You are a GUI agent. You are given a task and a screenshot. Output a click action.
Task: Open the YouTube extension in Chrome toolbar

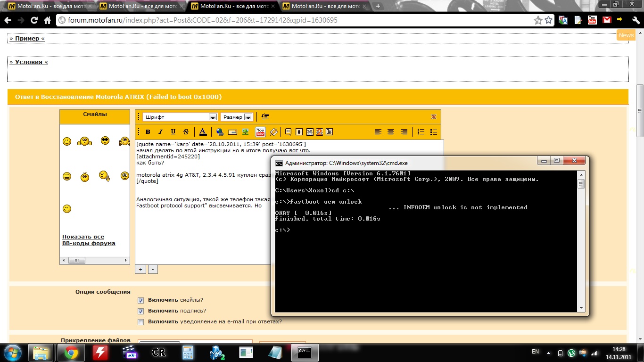point(592,20)
